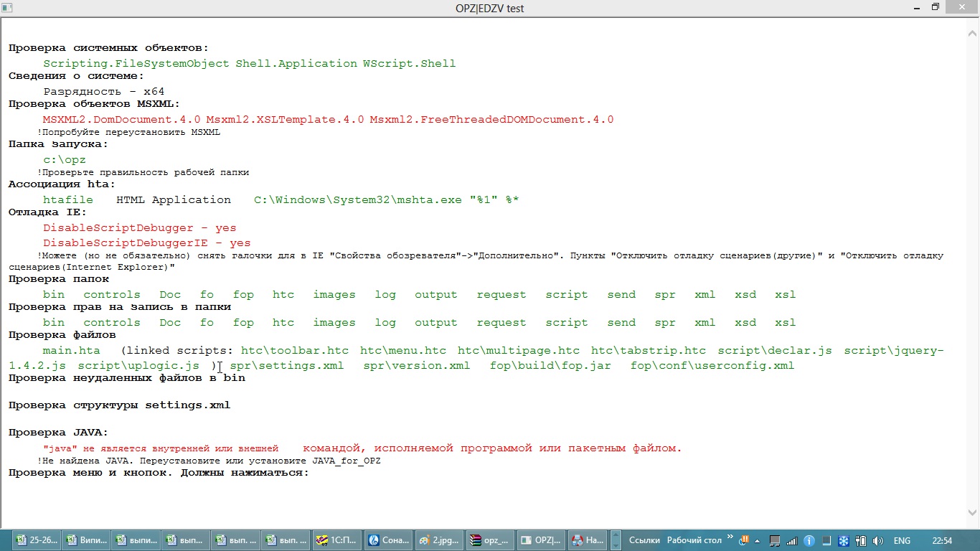
Task: Click the Не найдена JAVA warning line
Action: point(209,461)
